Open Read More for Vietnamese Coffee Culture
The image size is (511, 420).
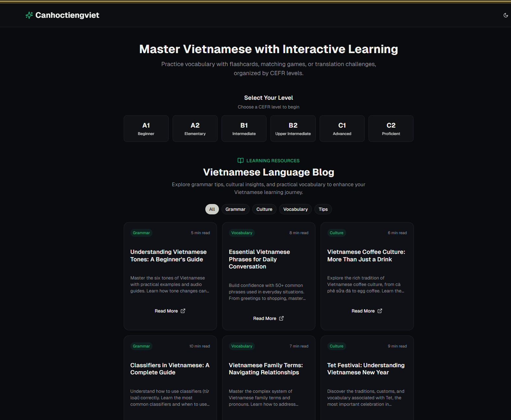click(x=363, y=311)
